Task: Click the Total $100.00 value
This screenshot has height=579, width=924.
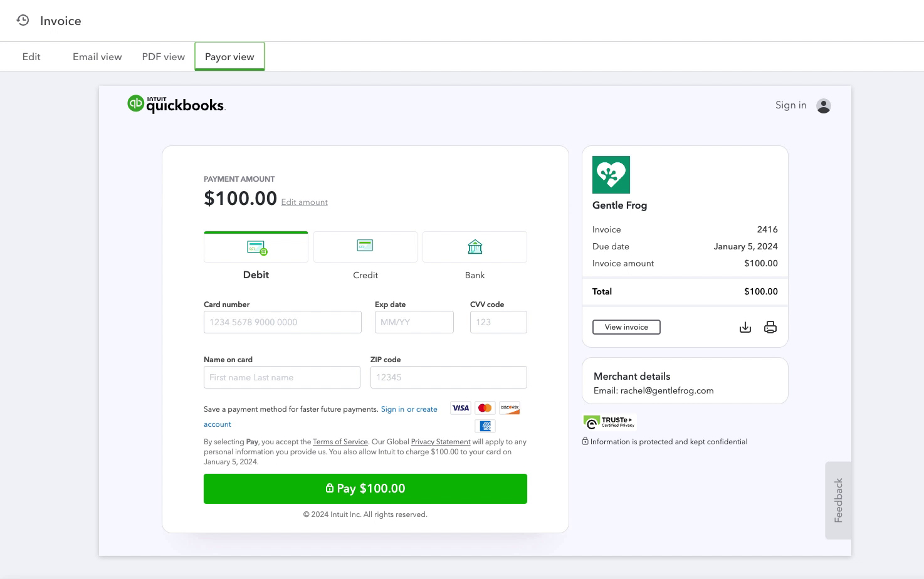Action: [761, 291]
